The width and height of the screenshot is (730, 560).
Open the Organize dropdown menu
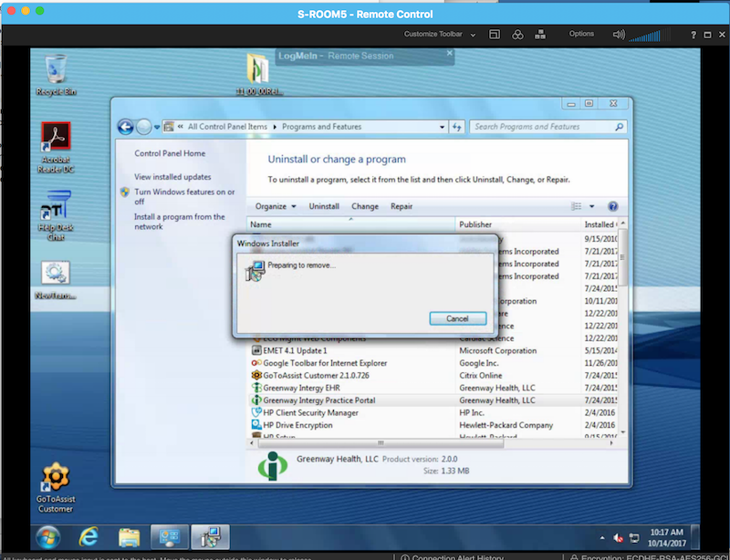pos(276,206)
